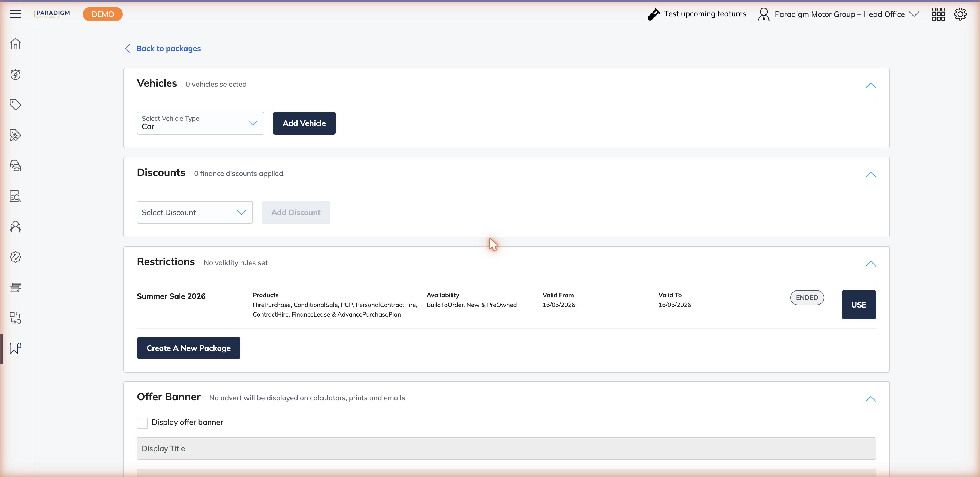980x477 pixels.
Task: Open the settings gear icon
Action: pos(960,14)
